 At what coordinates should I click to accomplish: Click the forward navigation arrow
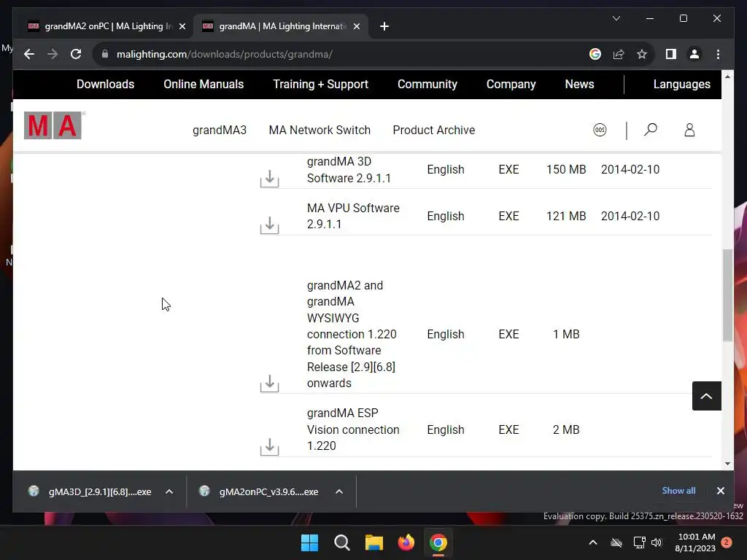coord(53,54)
